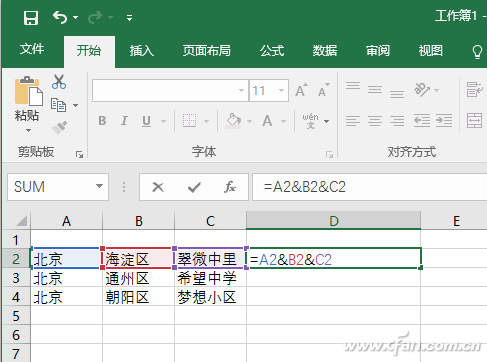Toggle Underline formatting button
The image size is (487, 362).
point(146,121)
